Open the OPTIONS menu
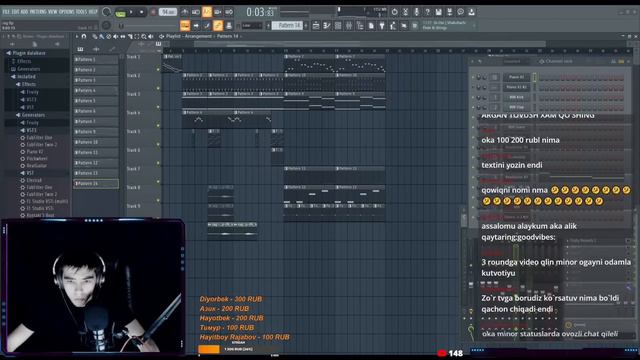 [x=67, y=12]
